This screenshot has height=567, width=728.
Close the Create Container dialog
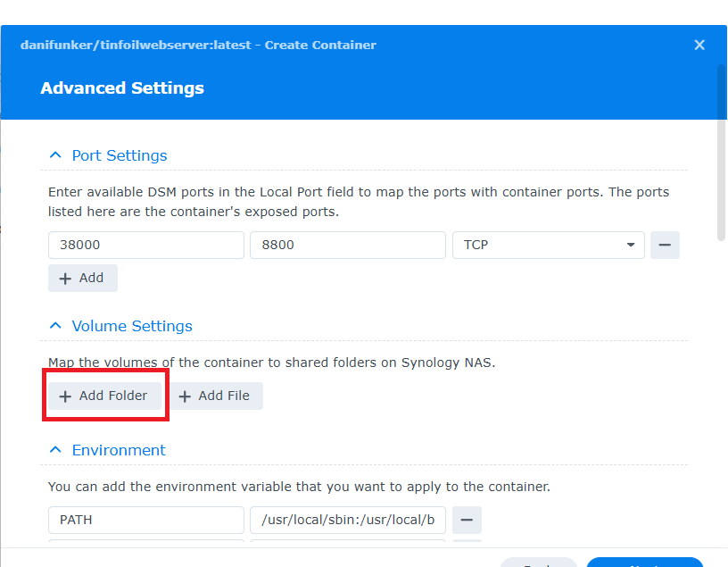[x=699, y=45]
